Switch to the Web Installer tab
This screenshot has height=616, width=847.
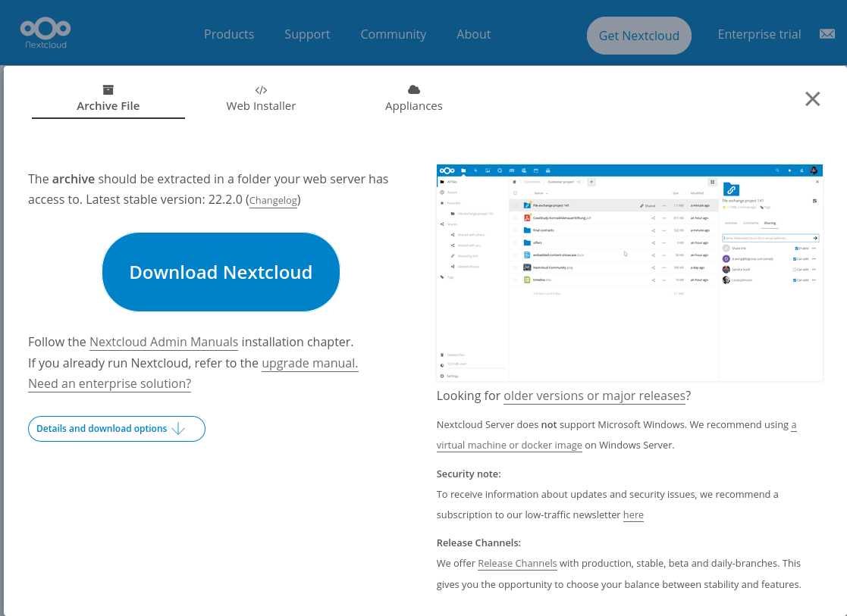(x=261, y=98)
